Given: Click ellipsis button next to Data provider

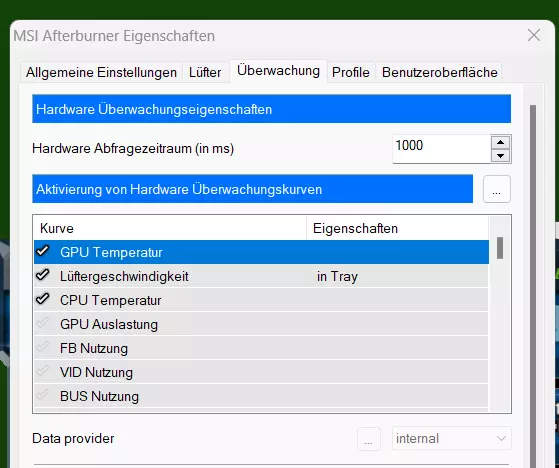Looking at the screenshot, I should click(369, 439).
